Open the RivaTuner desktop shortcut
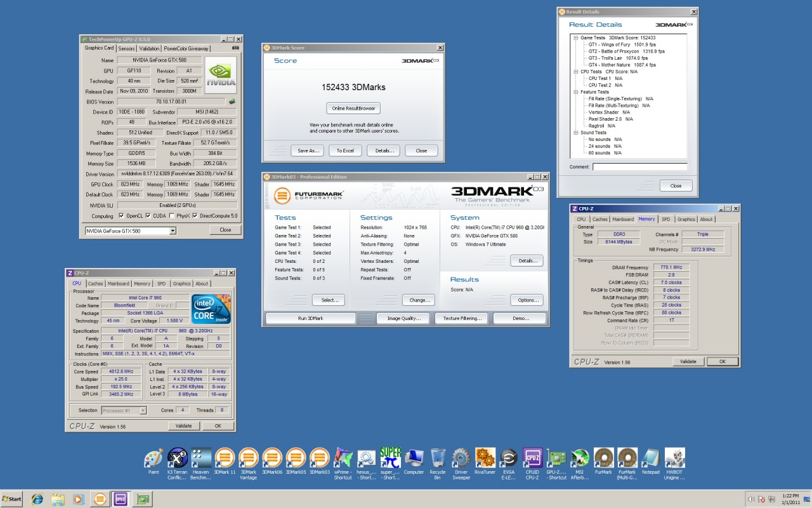 point(485,458)
